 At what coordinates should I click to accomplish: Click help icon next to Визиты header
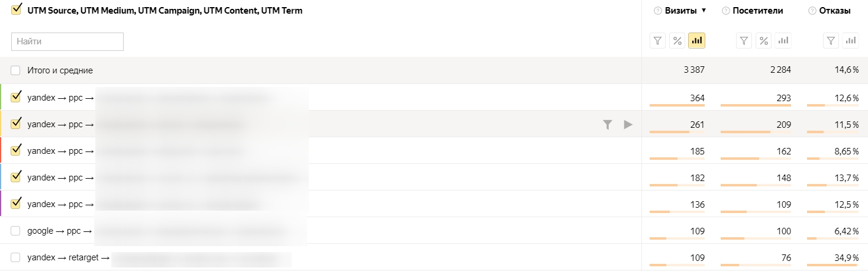[x=657, y=11]
